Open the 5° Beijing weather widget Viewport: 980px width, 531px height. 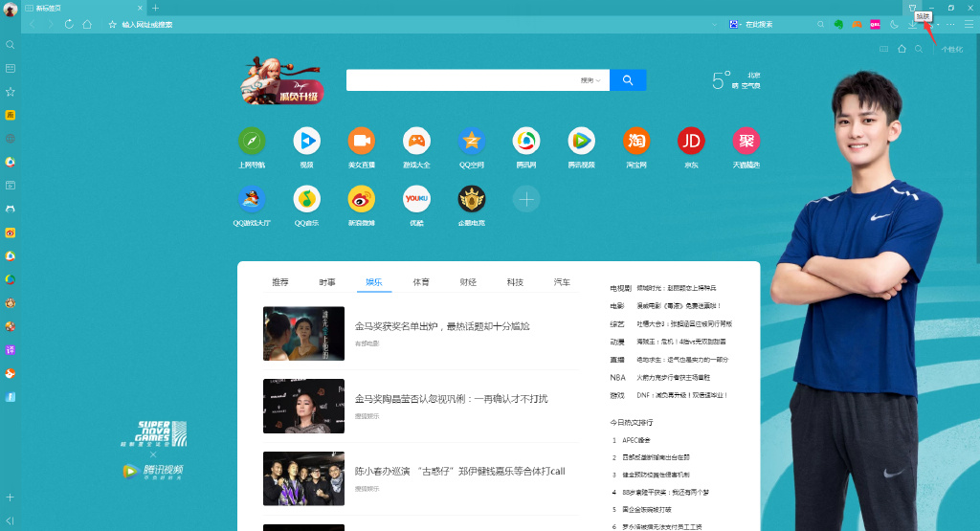[x=736, y=80]
